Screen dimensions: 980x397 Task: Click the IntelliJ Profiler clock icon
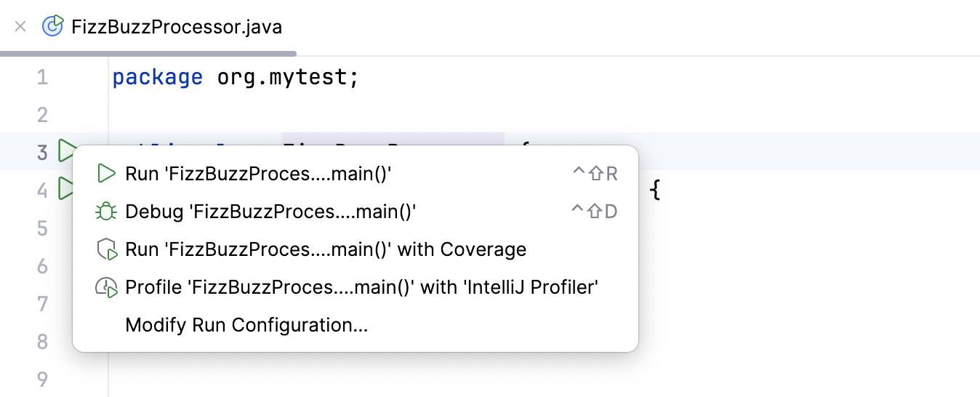[106, 287]
